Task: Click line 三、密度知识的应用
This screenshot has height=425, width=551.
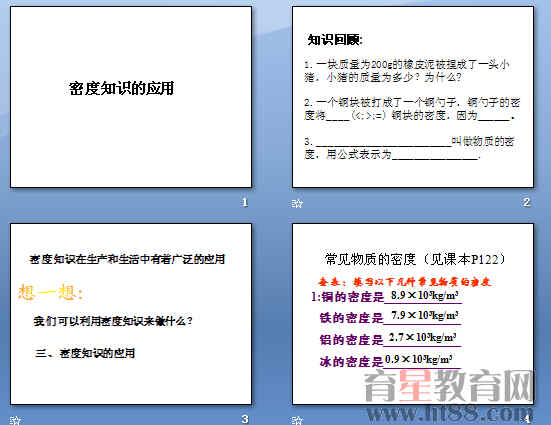Action: [x=85, y=353]
